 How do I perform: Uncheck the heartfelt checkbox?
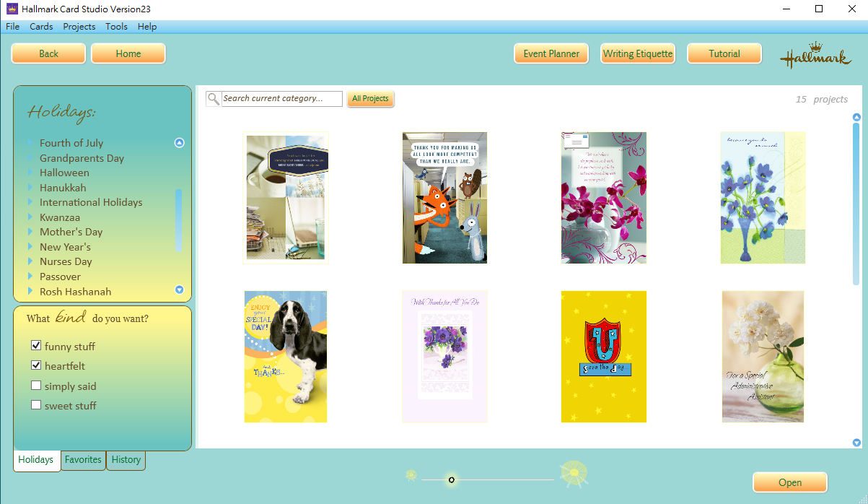pyautogui.click(x=36, y=365)
